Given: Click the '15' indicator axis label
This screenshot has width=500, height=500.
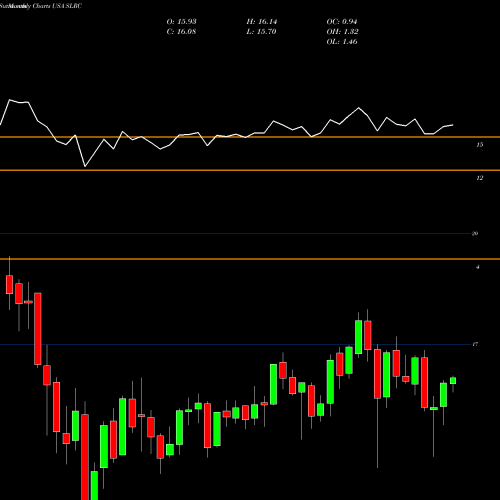Looking at the screenshot, I should pos(479,145).
